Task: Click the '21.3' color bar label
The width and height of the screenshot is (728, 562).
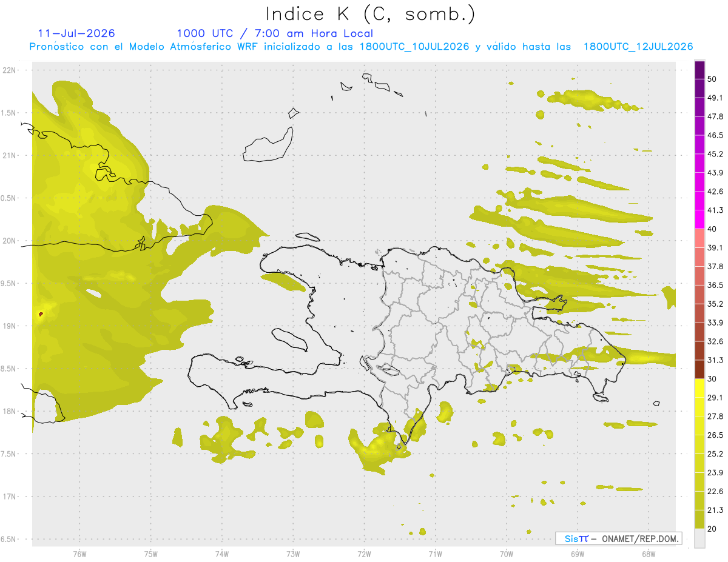Action: [715, 510]
